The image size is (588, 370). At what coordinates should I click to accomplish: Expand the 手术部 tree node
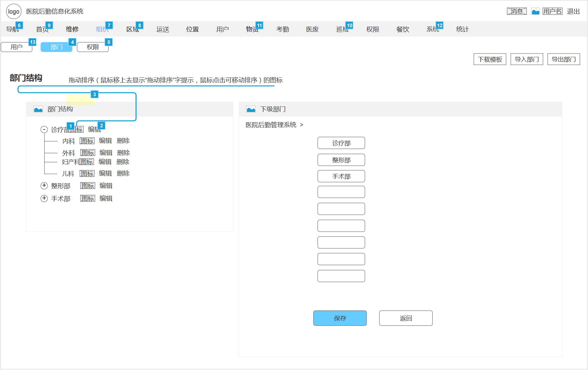coord(44,198)
